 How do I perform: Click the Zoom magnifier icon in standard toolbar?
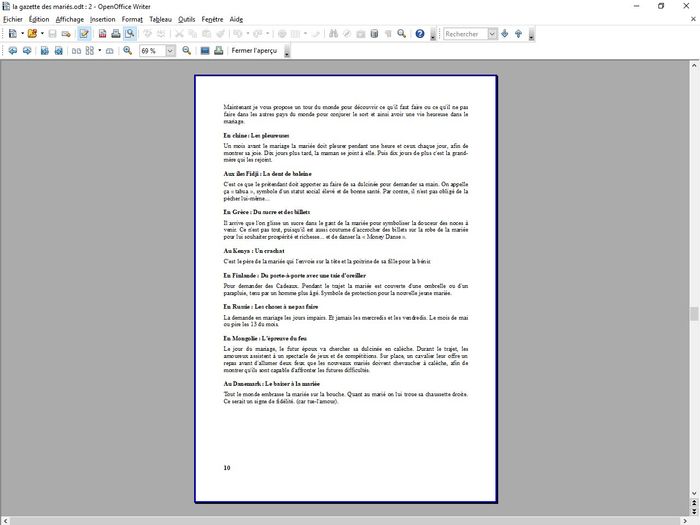pos(401,33)
